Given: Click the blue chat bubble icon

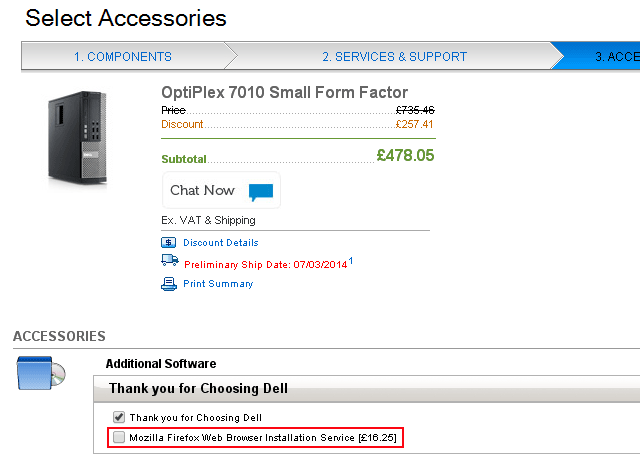Looking at the screenshot, I should pyautogui.click(x=261, y=191).
